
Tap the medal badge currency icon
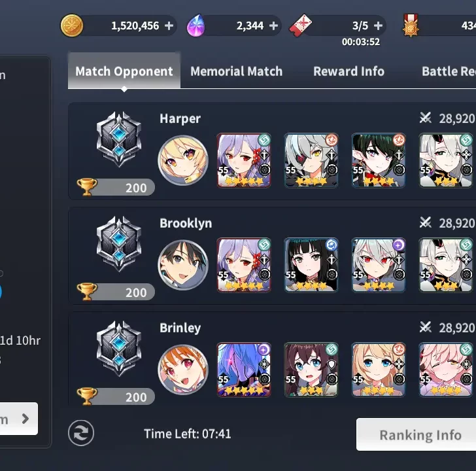coord(411,26)
